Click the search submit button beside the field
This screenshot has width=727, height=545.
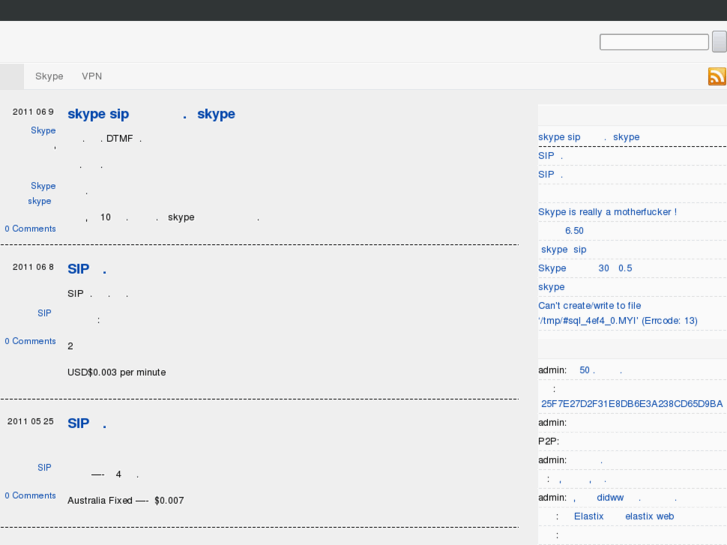click(x=720, y=42)
